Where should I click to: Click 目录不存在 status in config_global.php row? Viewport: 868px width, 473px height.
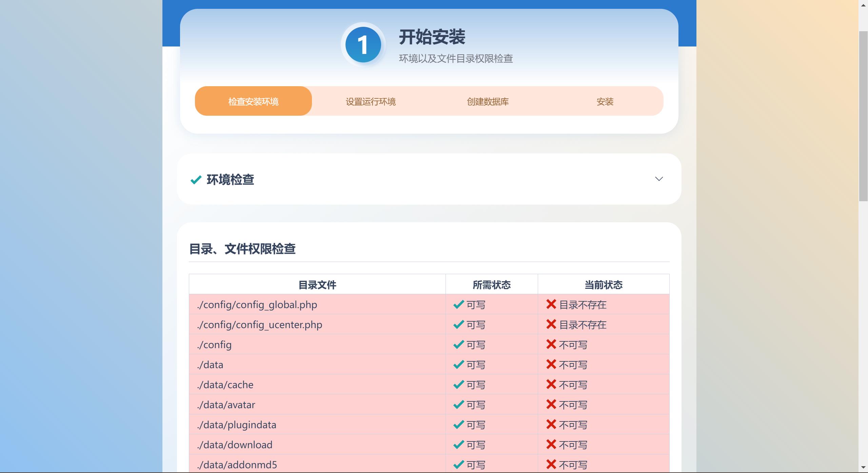[583, 305]
